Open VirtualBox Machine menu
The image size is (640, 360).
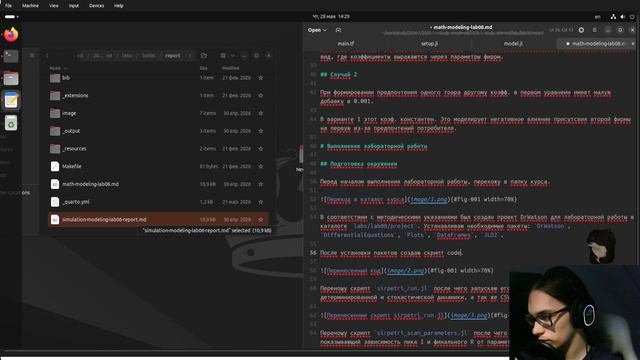(x=30, y=6)
